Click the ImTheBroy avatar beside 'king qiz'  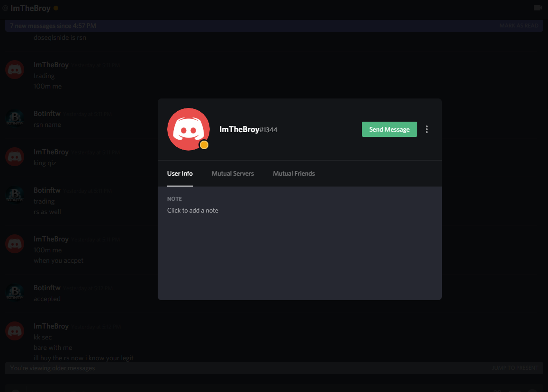[x=15, y=157]
